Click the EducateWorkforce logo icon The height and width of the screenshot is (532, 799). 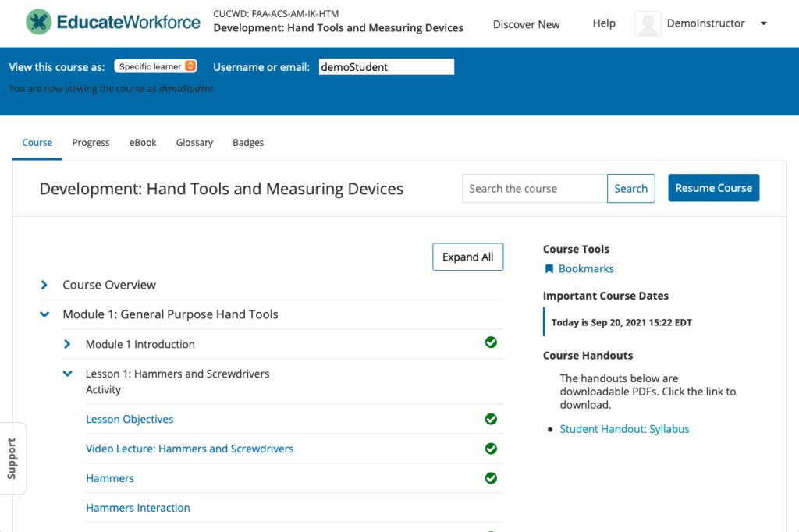point(39,22)
